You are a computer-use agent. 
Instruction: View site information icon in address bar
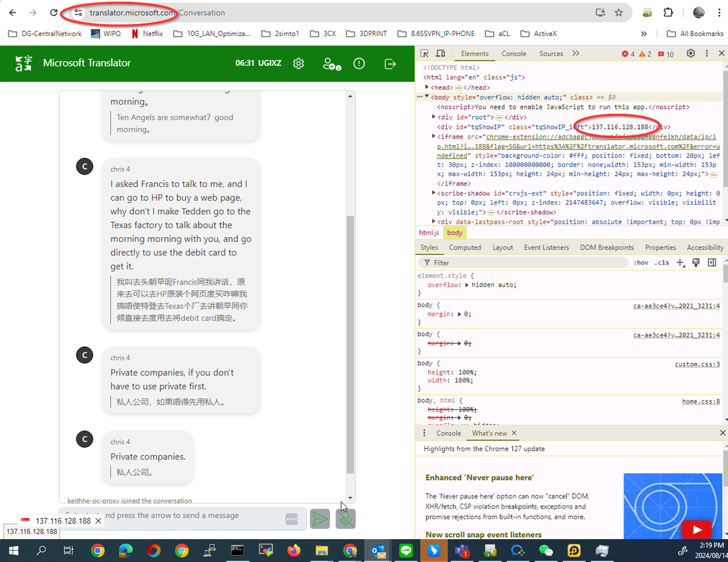[x=78, y=13]
